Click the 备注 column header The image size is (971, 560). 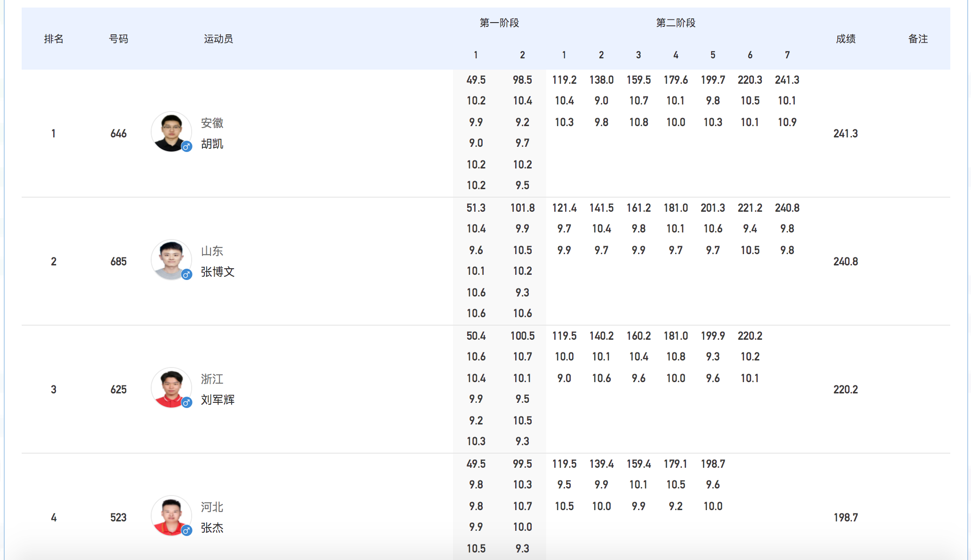pos(918,39)
